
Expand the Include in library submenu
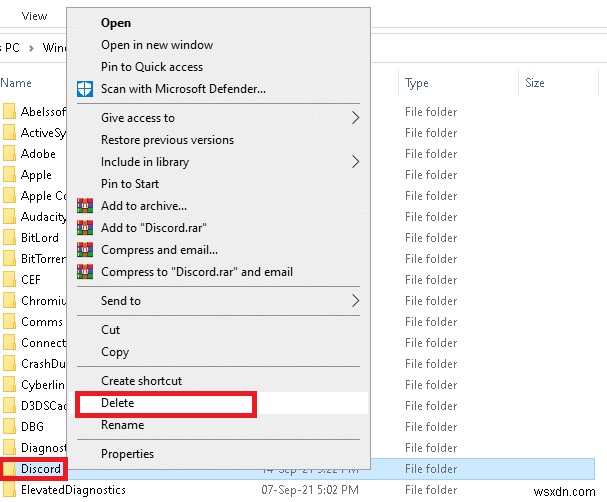tap(355, 162)
